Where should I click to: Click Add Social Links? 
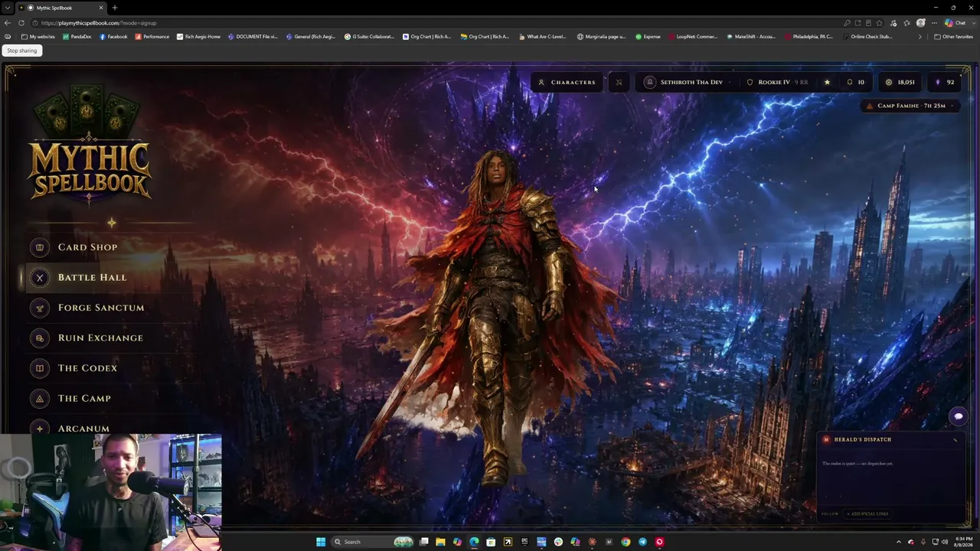pos(868,514)
